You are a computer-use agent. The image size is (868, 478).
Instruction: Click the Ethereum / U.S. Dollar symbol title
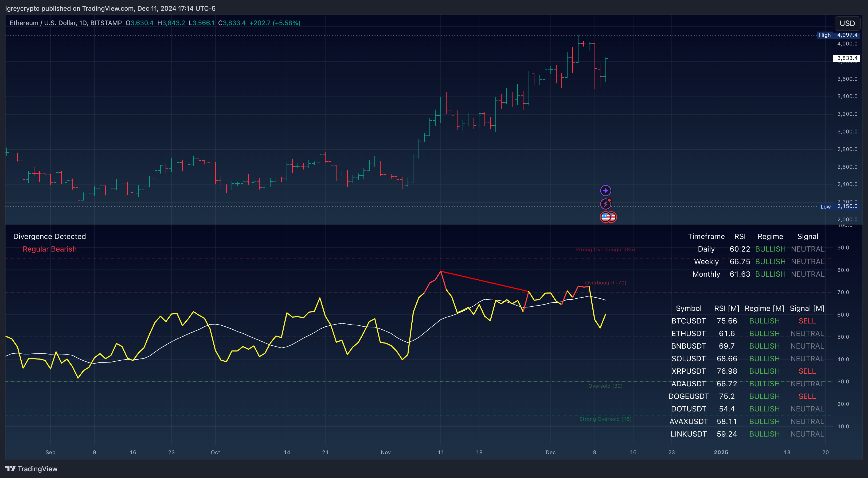[66, 23]
